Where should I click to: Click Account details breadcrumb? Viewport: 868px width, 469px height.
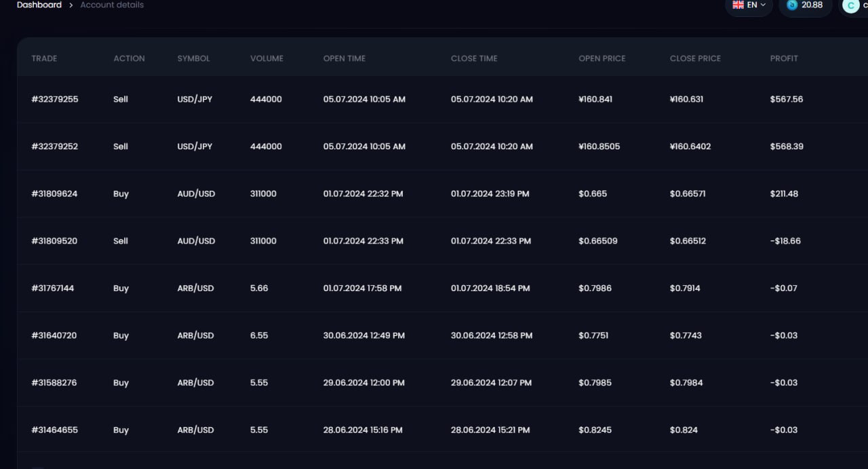tap(112, 5)
